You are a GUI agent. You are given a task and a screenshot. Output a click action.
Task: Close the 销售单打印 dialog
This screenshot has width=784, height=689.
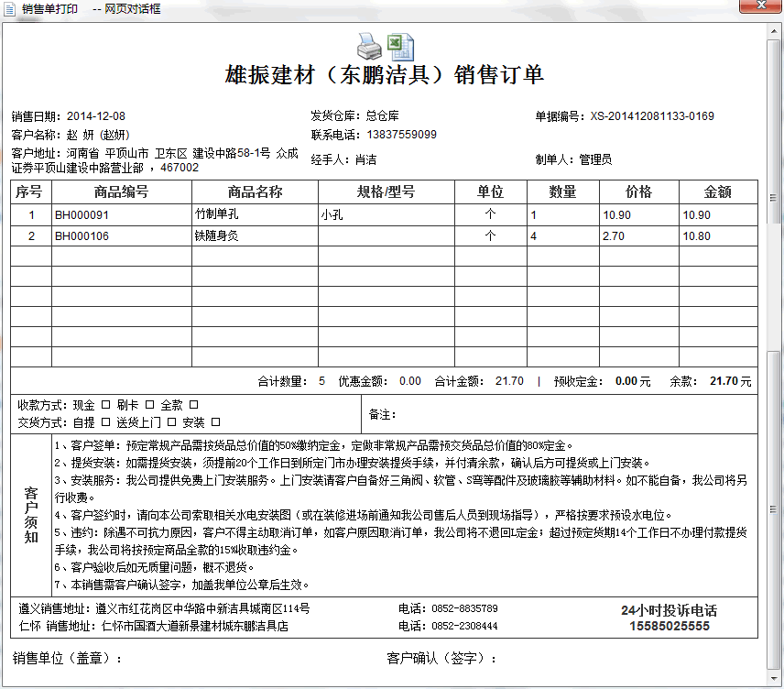(x=760, y=5)
